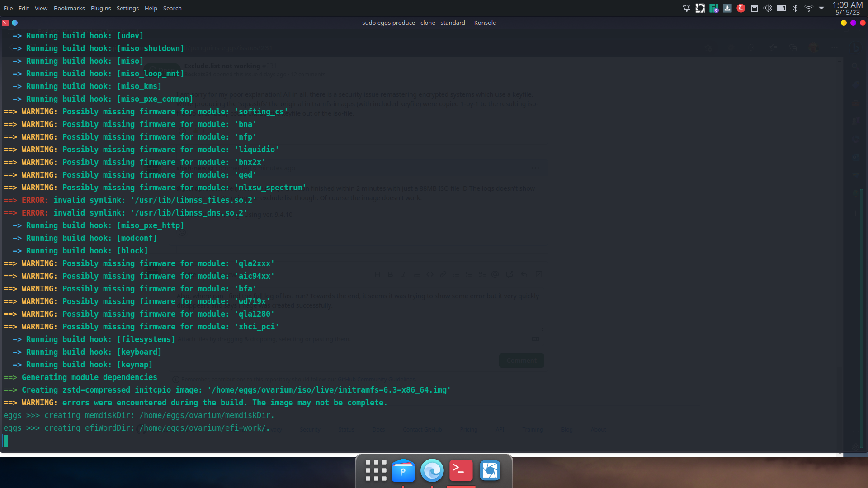Launch the Spectacle screenshot app from the dock

490,470
